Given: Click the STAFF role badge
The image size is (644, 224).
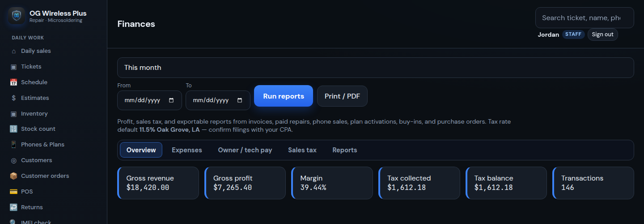Looking at the screenshot, I should pyautogui.click(x=573, y=34).
